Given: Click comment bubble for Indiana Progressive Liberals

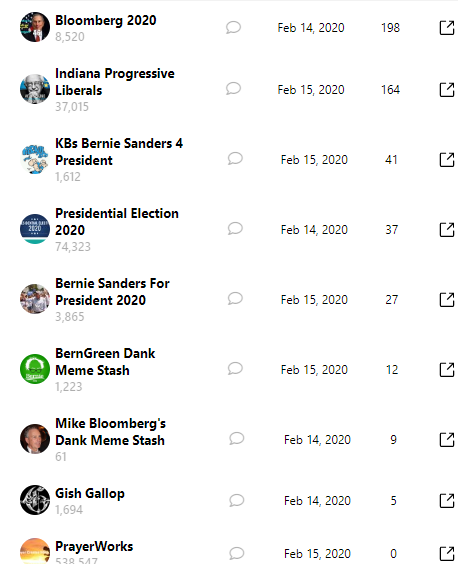Looking at the screenshot, I should (233, 88).
